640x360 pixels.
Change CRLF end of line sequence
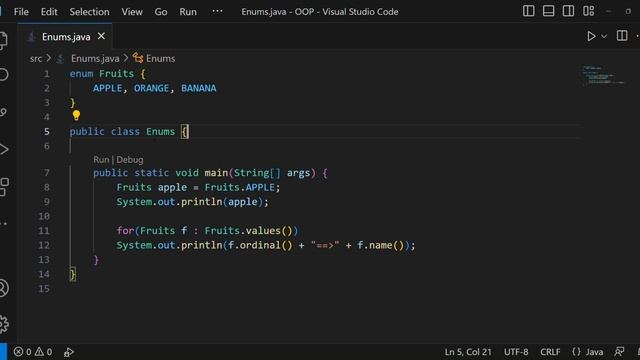(550, 352)
